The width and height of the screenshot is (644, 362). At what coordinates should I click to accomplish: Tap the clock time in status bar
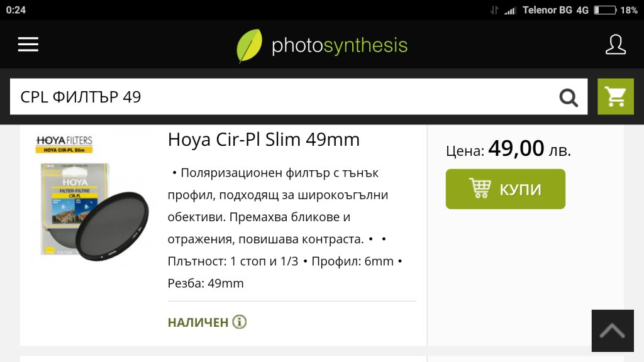[x=16, y=10]
